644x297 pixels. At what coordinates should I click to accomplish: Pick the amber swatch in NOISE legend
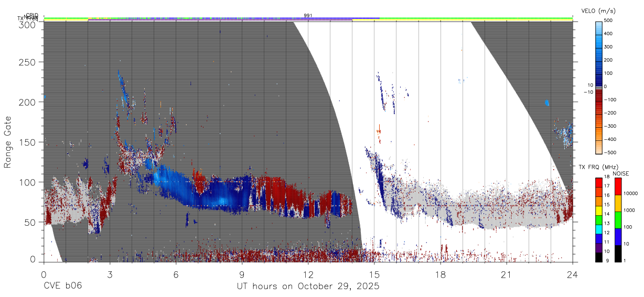point(617,203)
